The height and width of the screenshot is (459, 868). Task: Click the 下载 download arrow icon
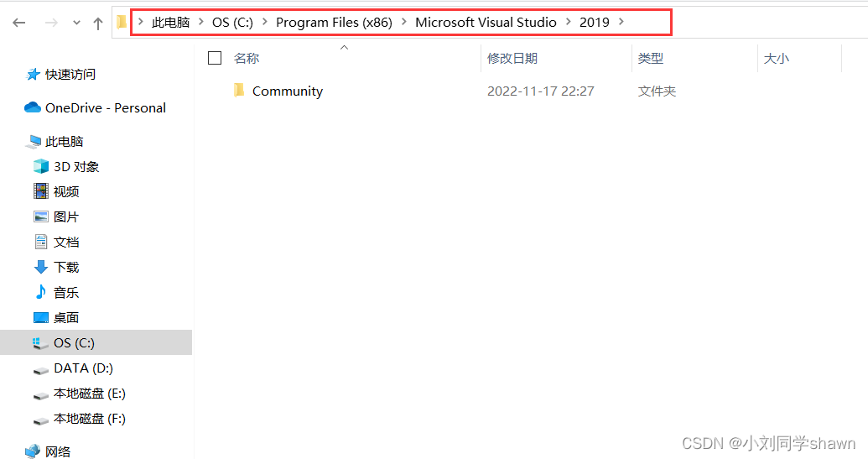coord(41,267)
